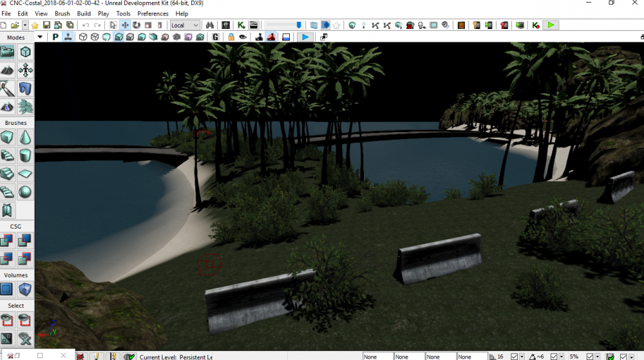Select Camera mode in the Modes panel
The image size is (644, 360).
click(x=7, y=52)
